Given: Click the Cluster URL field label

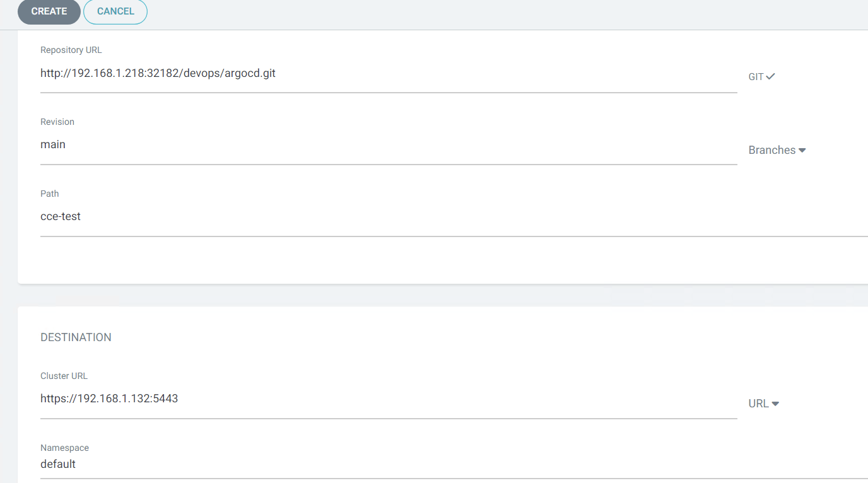Looking at the screenshot, I should 64,376.
